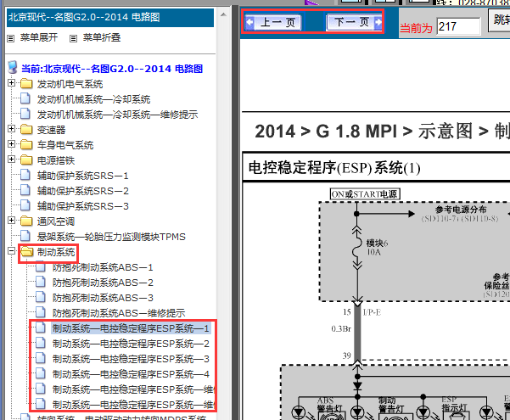Screen dimensions: 510x420
Task: Click page icon of 发动机机械系统—冷却系统
Action: pos(25,98)
